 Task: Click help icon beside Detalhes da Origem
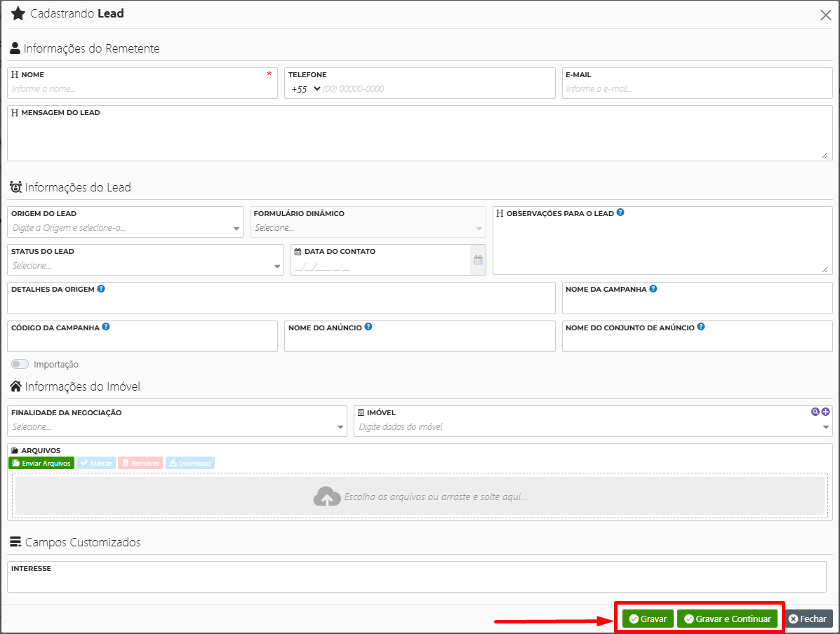point(101,288)
